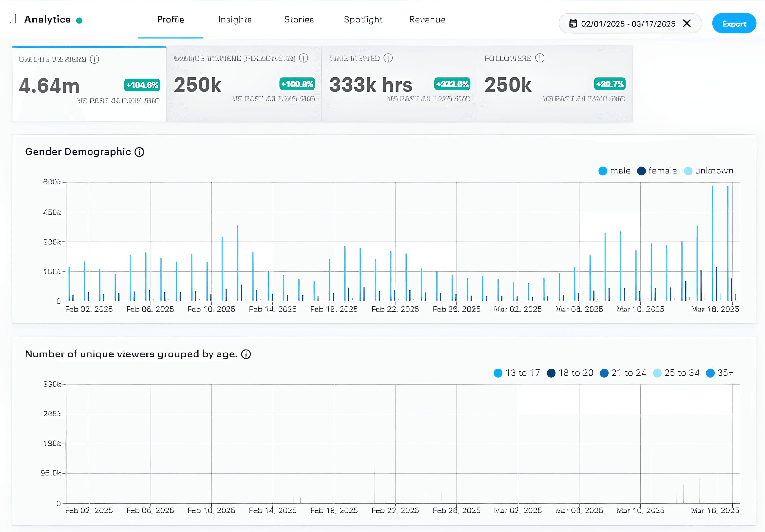Select the Time Viewed 333k hrs card
The height and width of the screenshot is (532, 765).
click(400, 84)
